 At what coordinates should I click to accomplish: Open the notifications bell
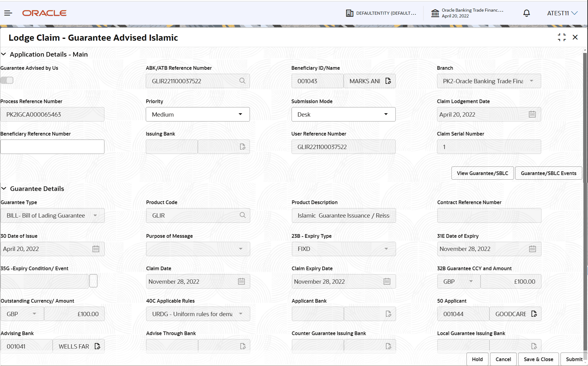[526, 13]
